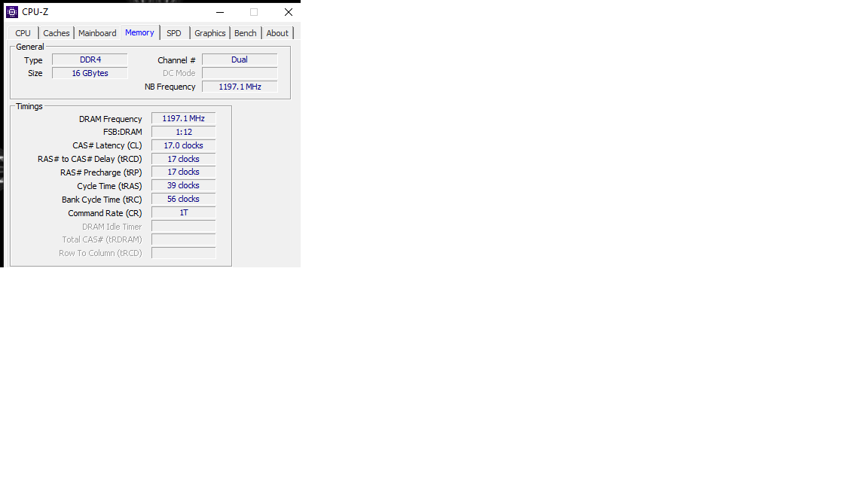Switch to the Bench tab

pos(245,33)
